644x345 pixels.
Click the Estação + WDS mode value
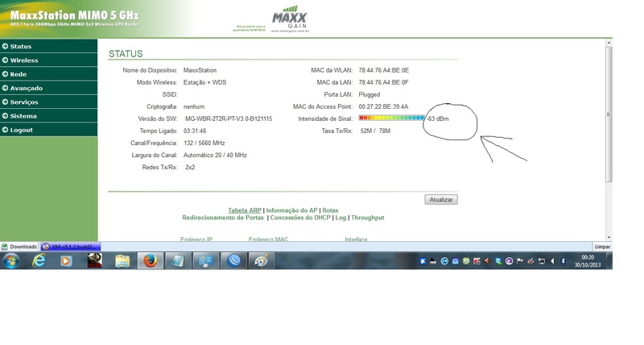pyautogui.click(x=205, y=82)
